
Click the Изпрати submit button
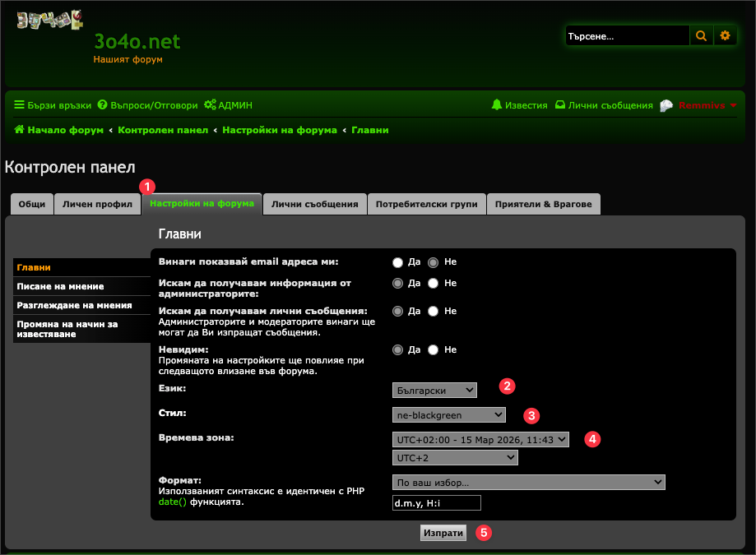[x=443, y=533]
